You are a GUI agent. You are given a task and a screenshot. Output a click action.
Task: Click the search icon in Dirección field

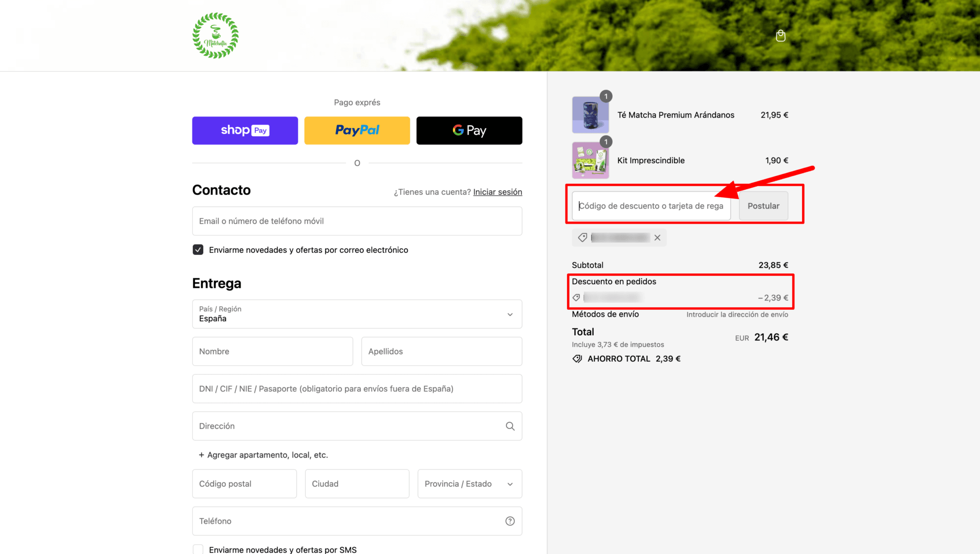point(510,426)
